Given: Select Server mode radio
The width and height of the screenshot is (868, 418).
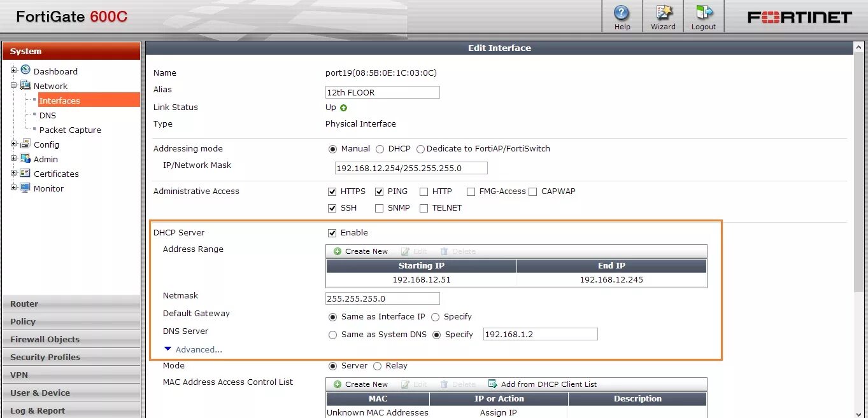Looking at the screenshot, I should tap(332, 366).
